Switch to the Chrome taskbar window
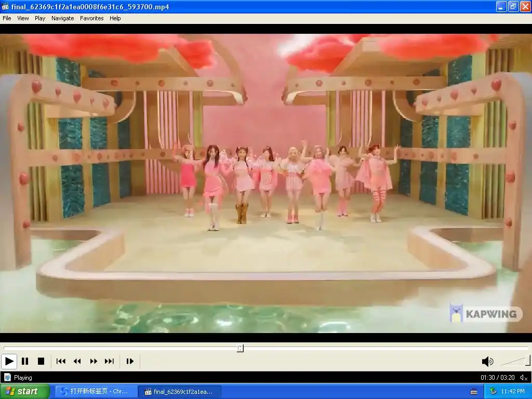 click(96, 392)
